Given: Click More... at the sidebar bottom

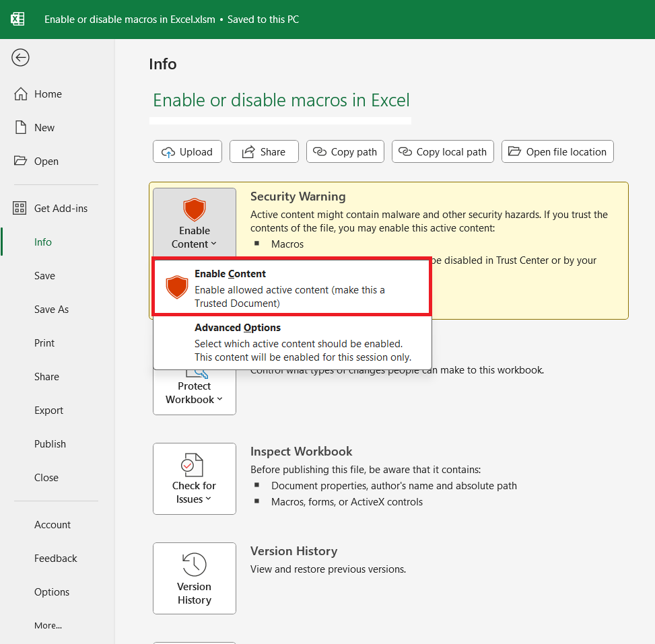Looking at the screenshot, I should tap(48, 625).
